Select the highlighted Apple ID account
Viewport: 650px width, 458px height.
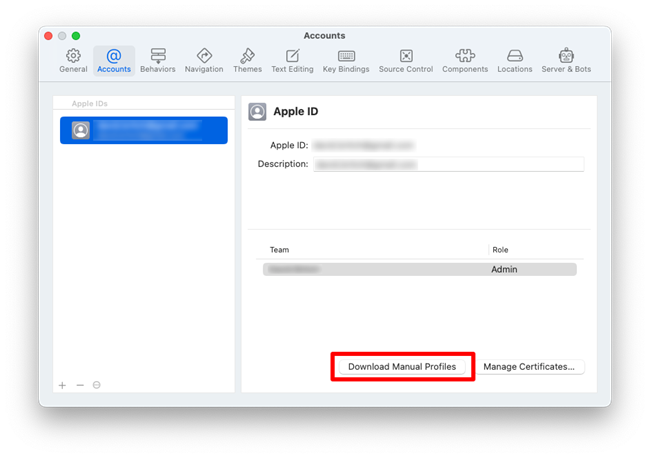coord(144,130)
